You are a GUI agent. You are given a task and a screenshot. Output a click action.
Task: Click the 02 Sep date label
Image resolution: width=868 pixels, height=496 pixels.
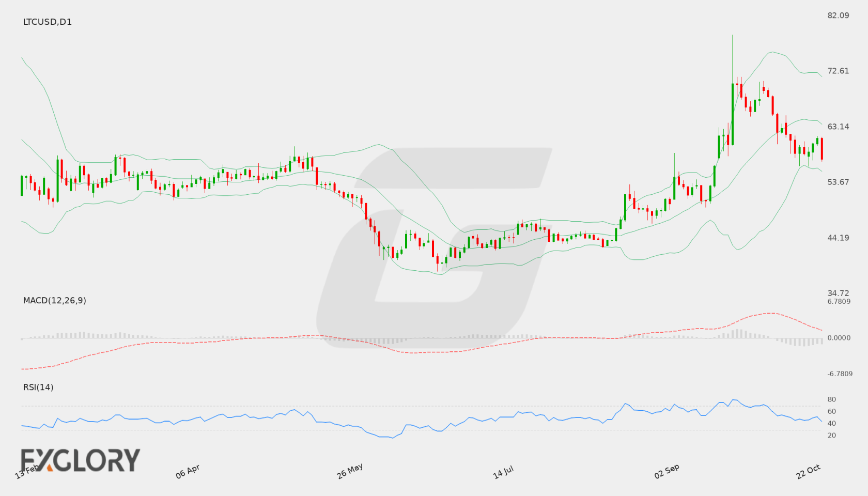click(x=667, y=471)
